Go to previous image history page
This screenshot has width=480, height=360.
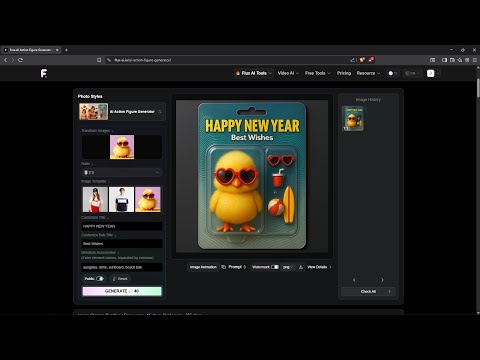click(354, 280)
